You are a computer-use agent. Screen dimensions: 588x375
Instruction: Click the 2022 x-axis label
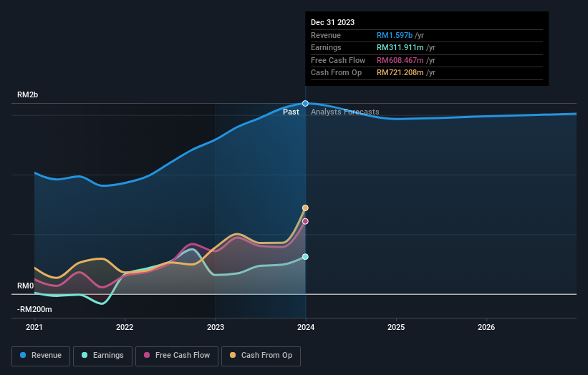coord(125,327)
